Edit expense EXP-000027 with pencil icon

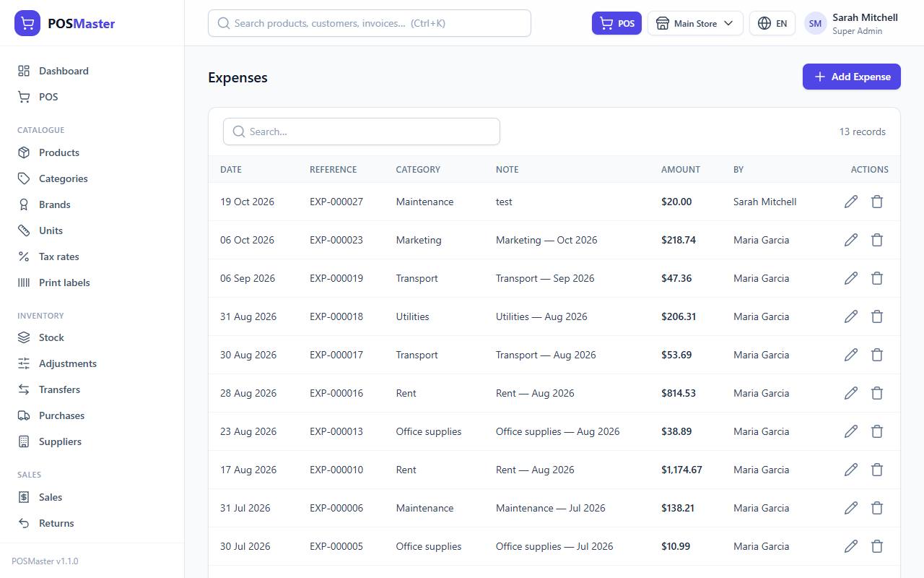point(851,202)
